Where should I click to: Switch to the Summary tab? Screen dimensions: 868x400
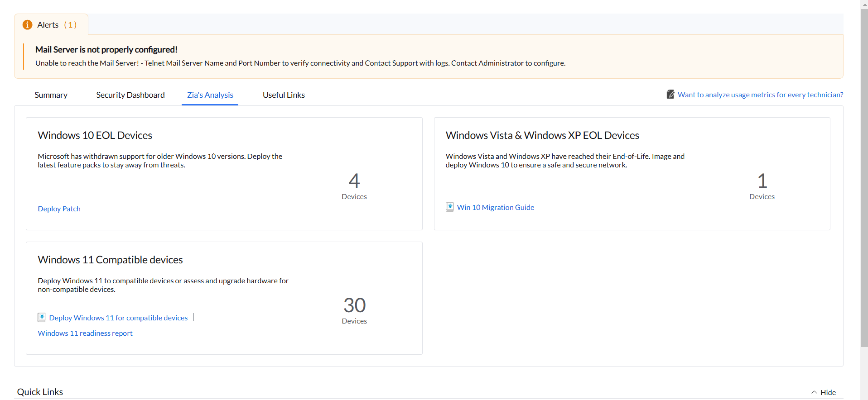coord(51,95)
